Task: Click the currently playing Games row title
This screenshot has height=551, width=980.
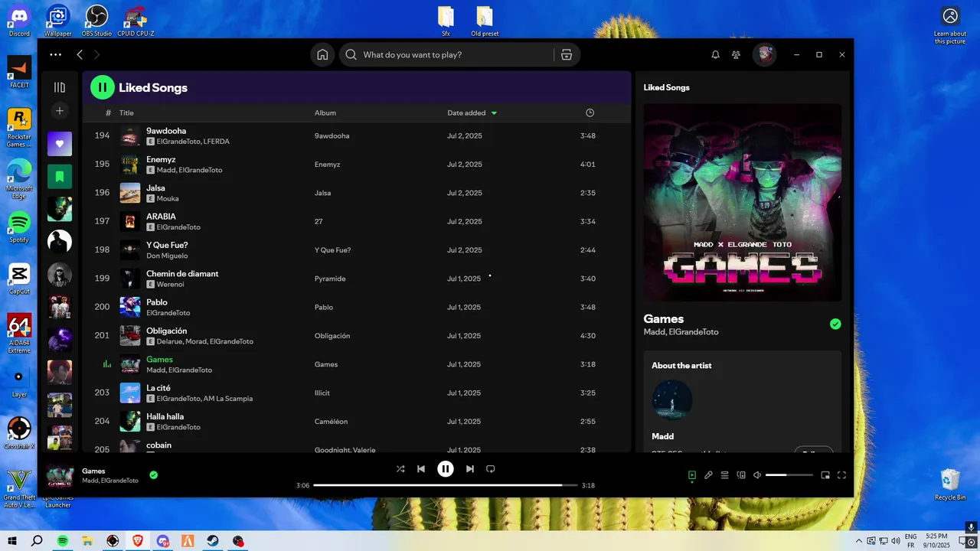Action: [159, 360]
